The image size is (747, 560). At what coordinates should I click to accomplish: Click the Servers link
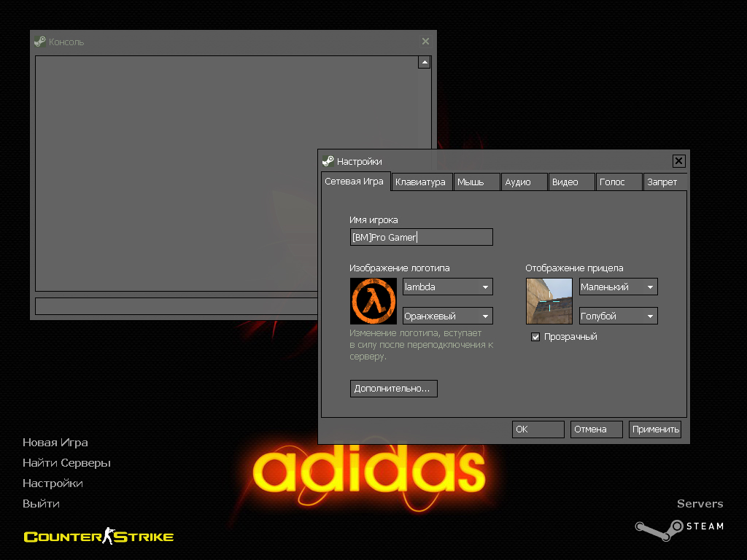[x=700, y=504]
